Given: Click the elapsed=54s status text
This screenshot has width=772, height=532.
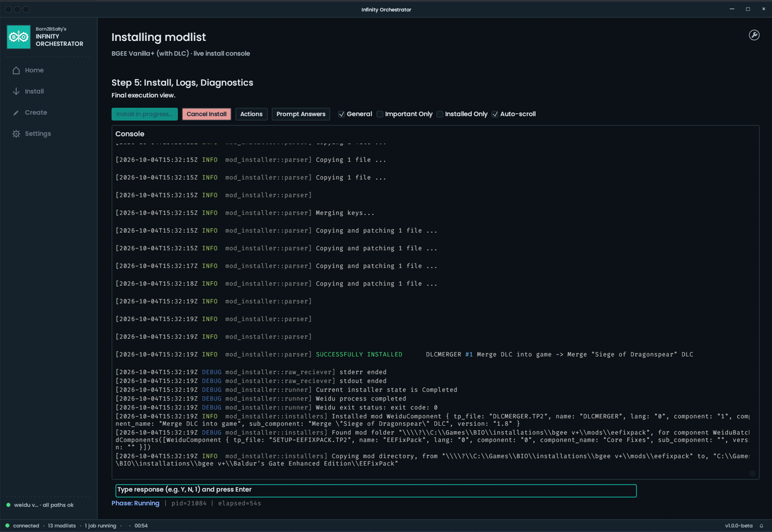Looking at the screenshot, I should point(239,503).
